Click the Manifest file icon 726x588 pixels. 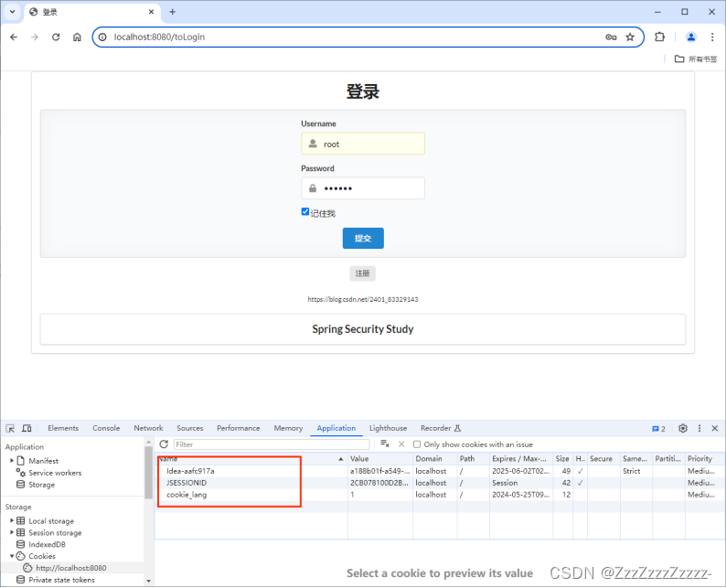point(20,461)
